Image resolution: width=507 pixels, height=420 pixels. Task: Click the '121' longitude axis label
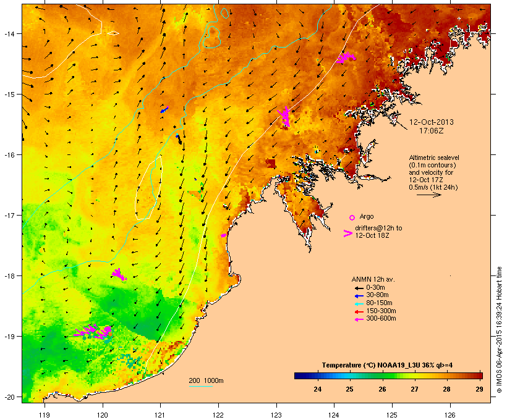(x=160, y=415)
